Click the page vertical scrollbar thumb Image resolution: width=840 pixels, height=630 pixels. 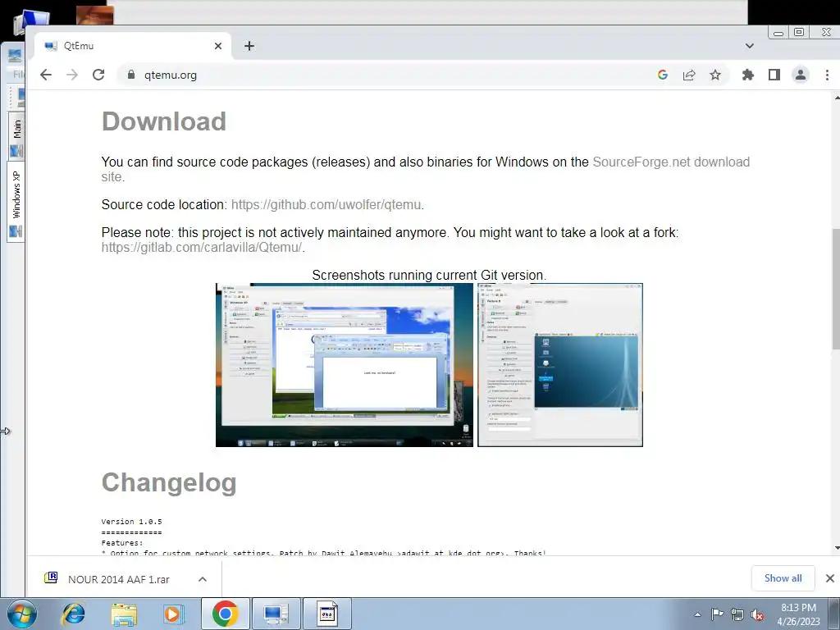pos(836,290)
